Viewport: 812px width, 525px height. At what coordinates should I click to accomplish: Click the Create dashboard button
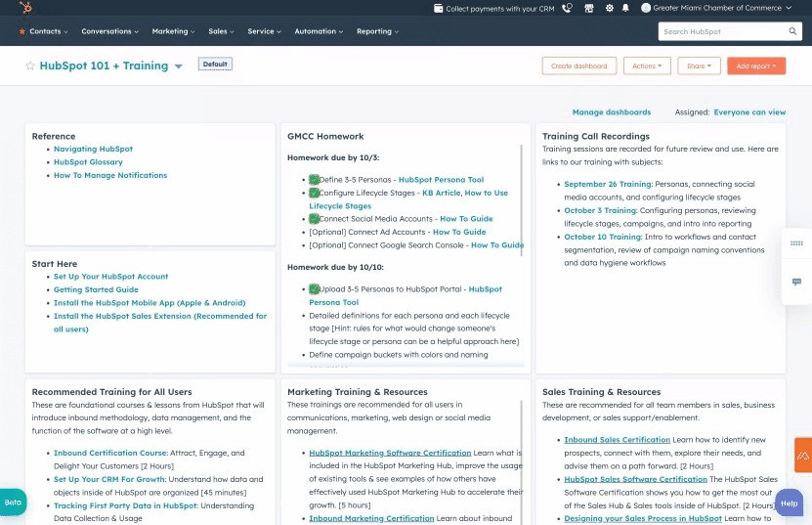click(x=579, y=66)
